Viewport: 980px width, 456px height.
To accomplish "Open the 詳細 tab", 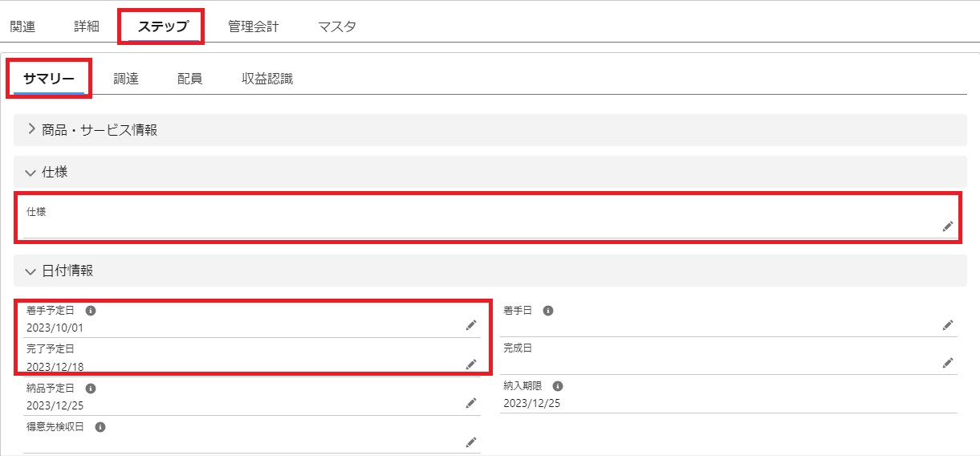I will [x=87, y=26].
